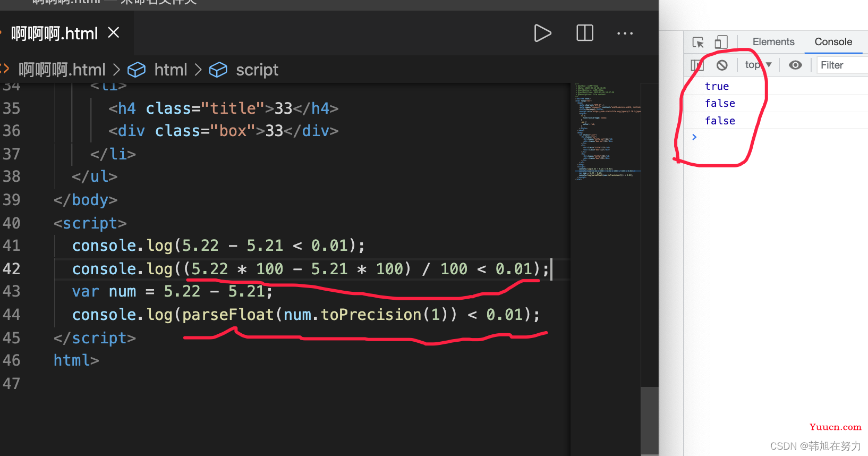
Task: Click the h4 title element on line 35
Action: 223,108
